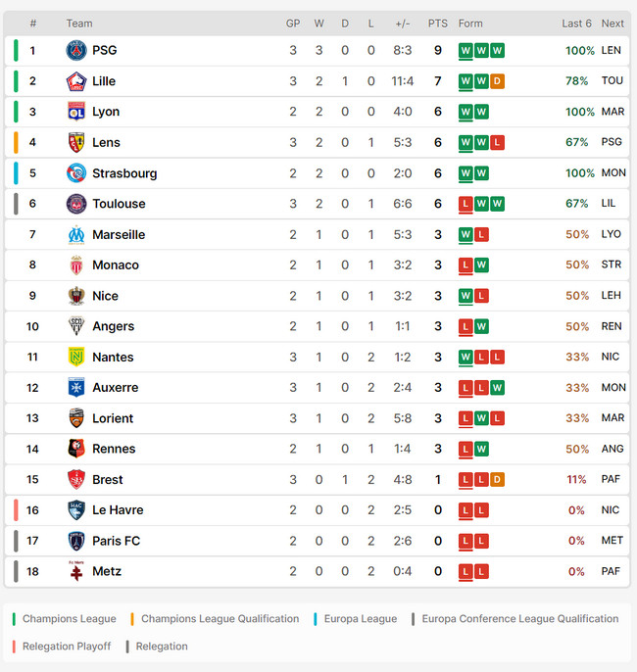Viewport: 637px width, 672px height.
Task: Sort standings by GP column header
Action: [293, 24]
